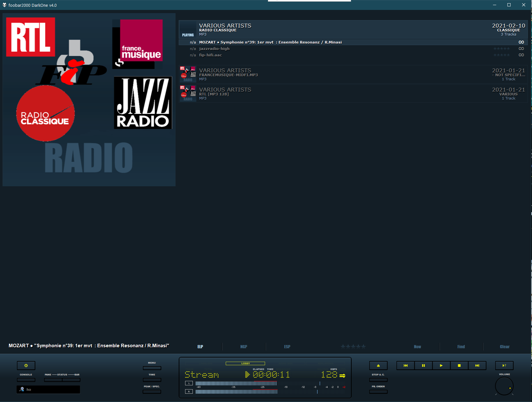The height and width of the screenshot is (402, 532).
Task: Adjust the VOLUME knob
Action: click(504, 386)
